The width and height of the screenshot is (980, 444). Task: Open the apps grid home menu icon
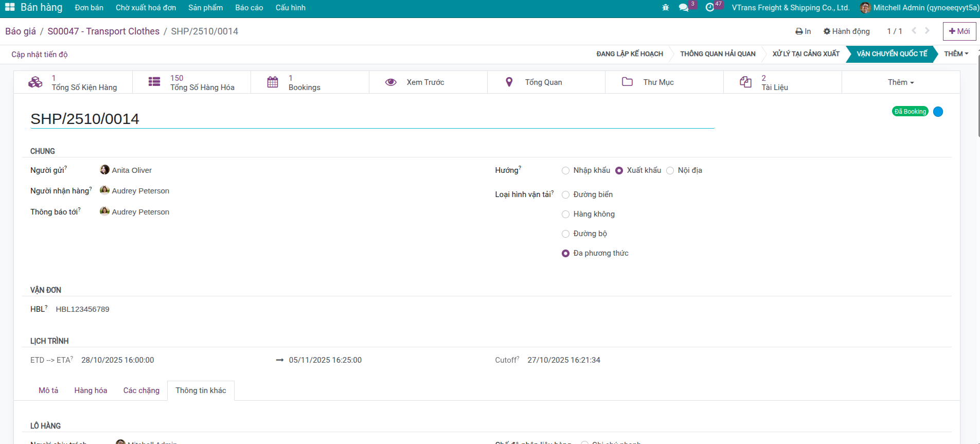click(x=10, y=7)
